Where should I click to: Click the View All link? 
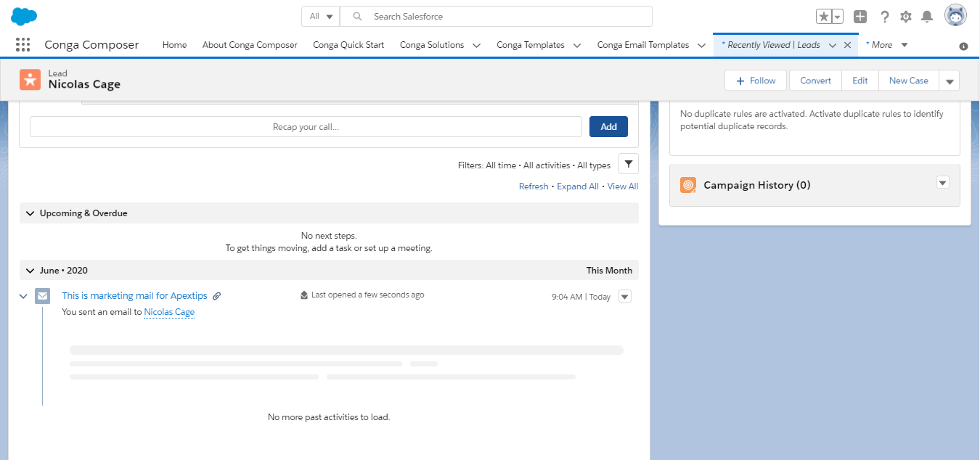[x=623, y=186]
